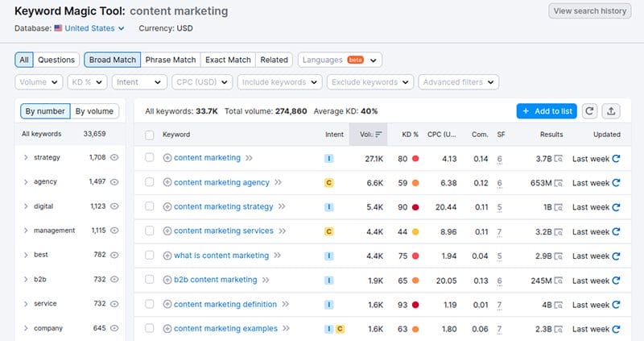Add content marketing agency via plus icon
644x341 pixels.
(x=167, y=182)
